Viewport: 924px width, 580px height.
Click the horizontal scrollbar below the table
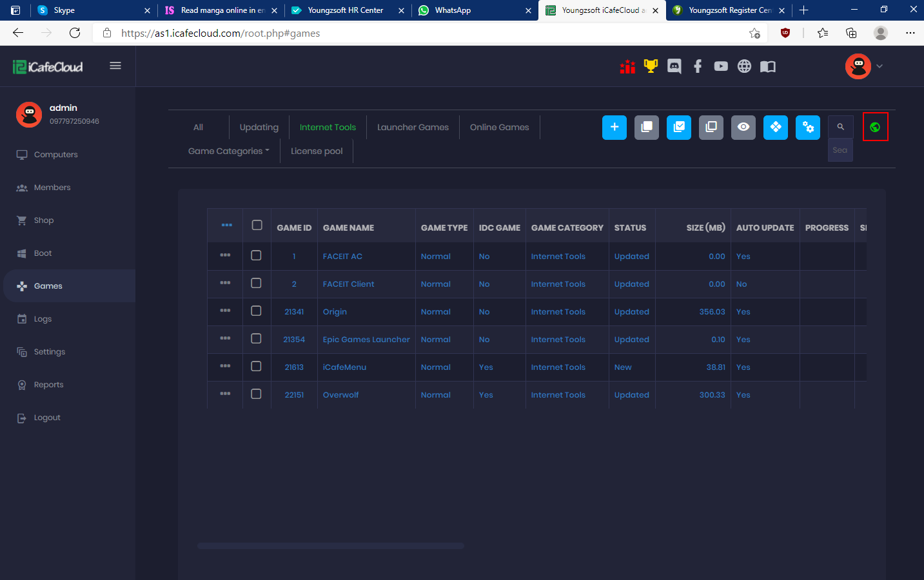point(330,546)
